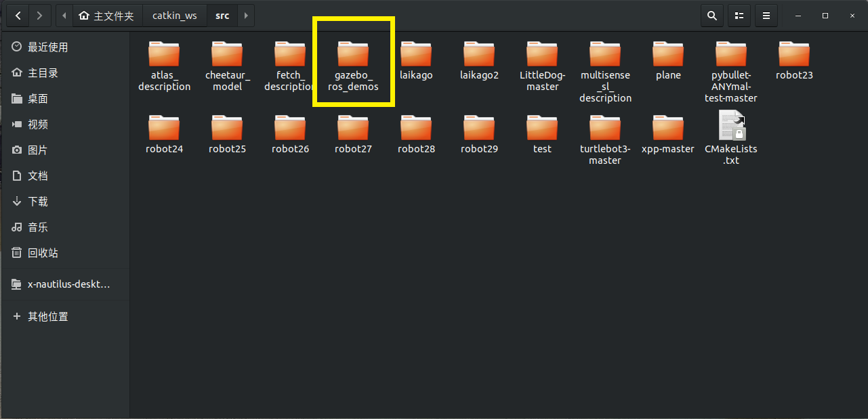Select the CMakeLists.txt file
The image size is (868, 419).
tap(731, 138)
